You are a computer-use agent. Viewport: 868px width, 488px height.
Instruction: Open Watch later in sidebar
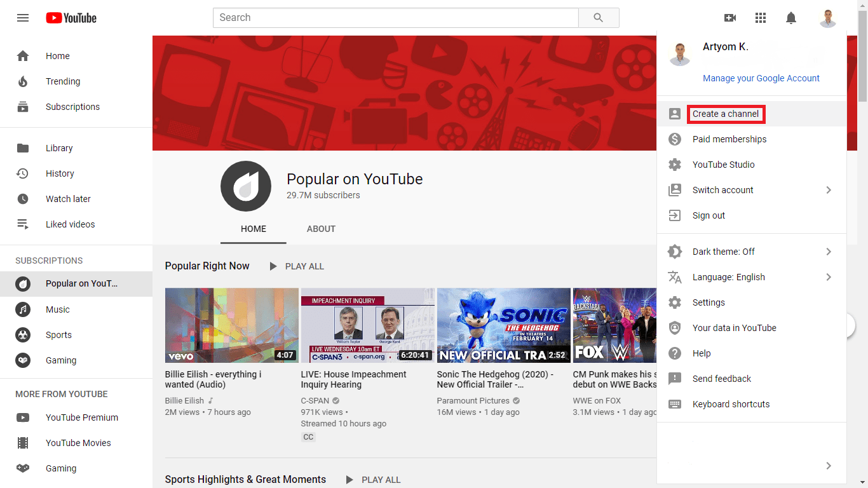[68, 199]
